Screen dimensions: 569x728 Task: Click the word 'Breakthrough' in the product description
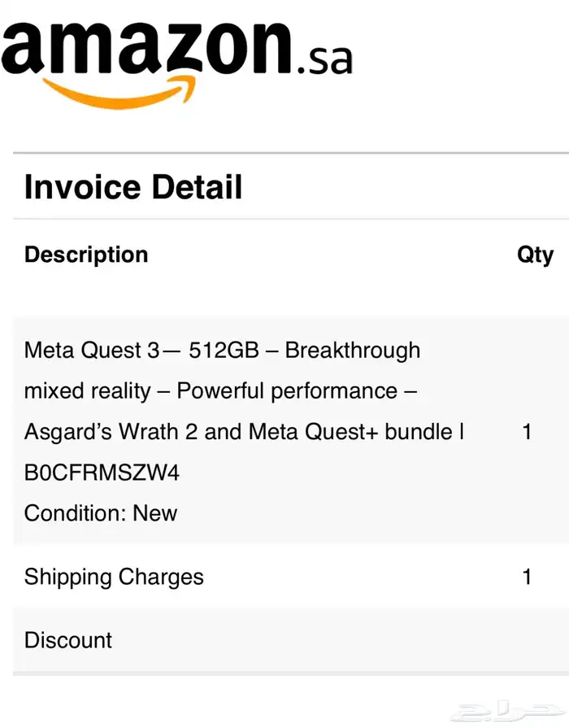click(x=353, y=351)
